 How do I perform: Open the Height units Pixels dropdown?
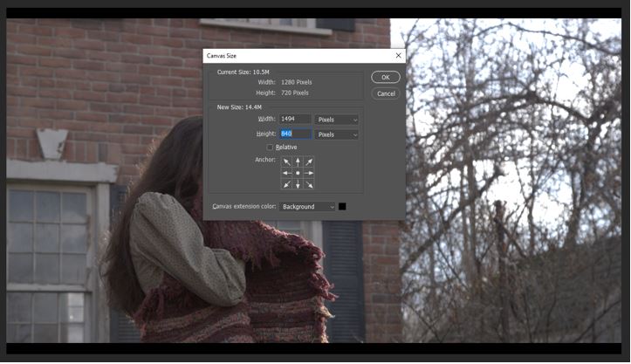point(337,134)
